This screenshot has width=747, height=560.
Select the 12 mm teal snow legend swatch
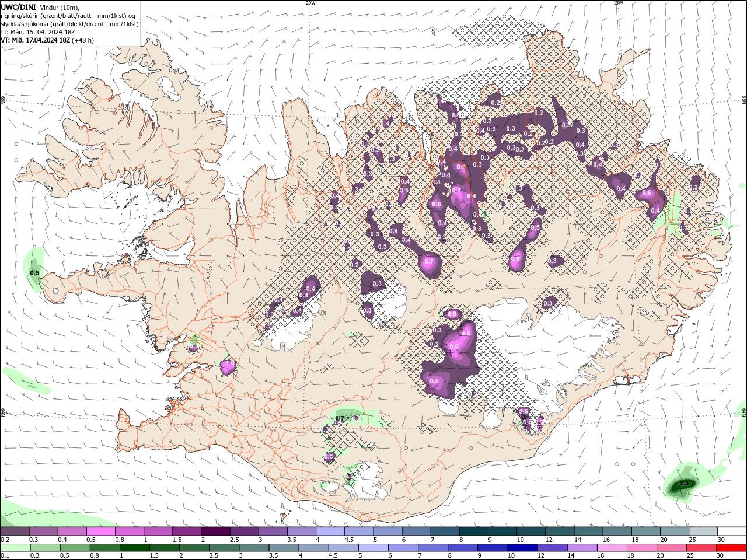click(x=560, y=531)
